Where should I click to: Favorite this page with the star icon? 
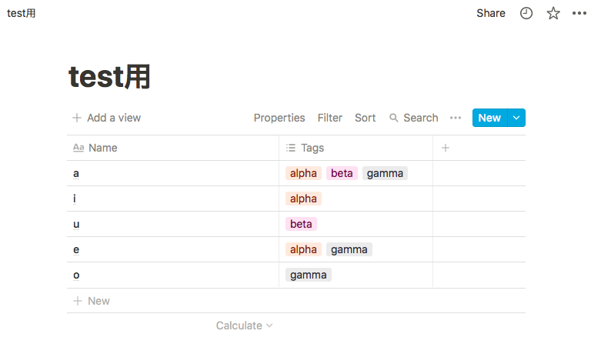pyautogui.click(x=553, y=13)
